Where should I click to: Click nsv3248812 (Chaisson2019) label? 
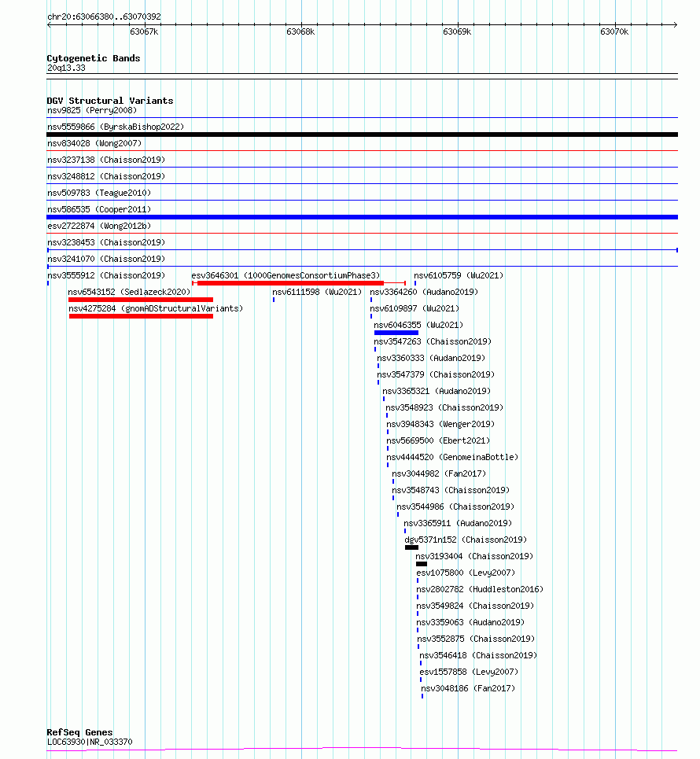pyautogui.click(x=106, y=176)
